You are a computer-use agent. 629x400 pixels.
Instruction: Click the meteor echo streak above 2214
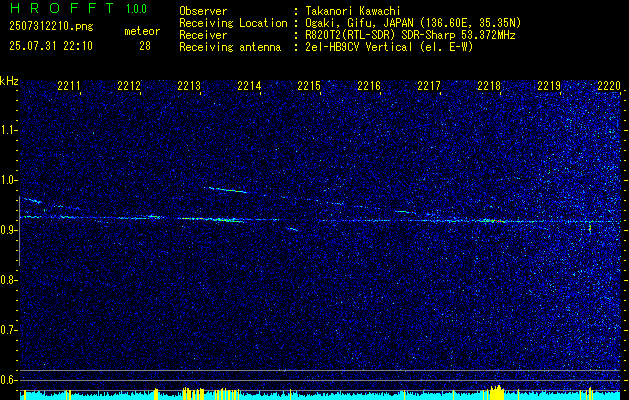pos(227,190)
